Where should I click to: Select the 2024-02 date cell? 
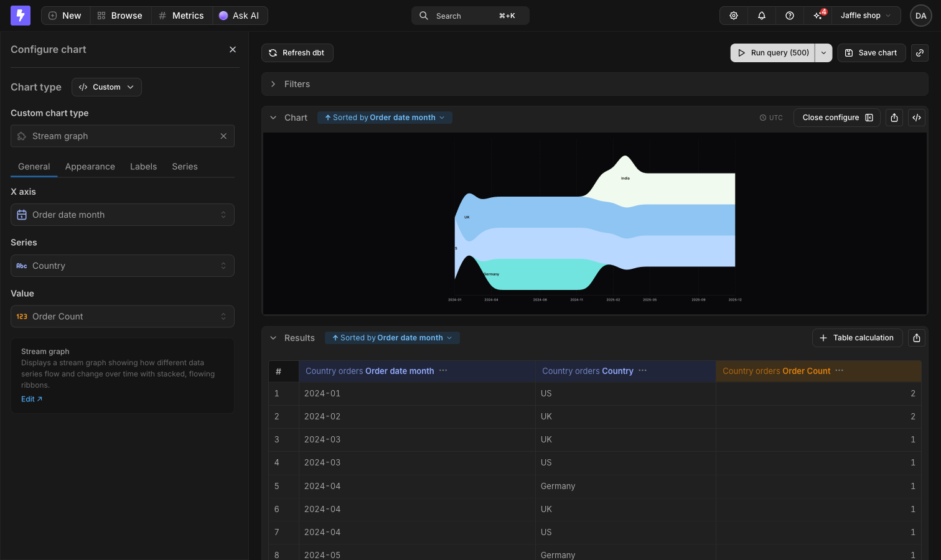[x=418, y=416]
